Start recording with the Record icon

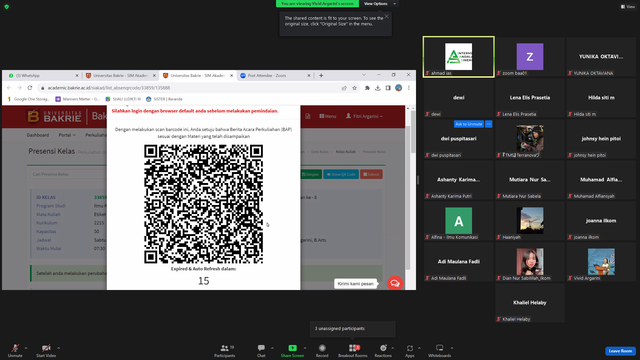322,348
